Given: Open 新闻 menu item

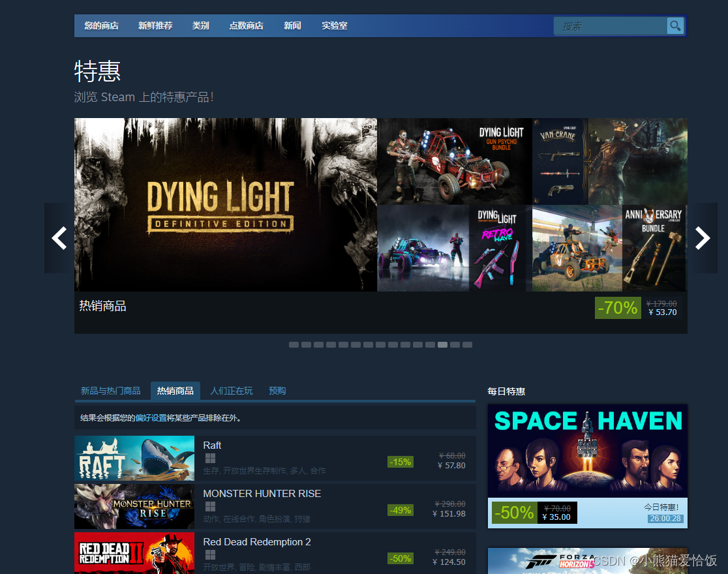Looking at the screenshot, I should click(x=292, y=25).
